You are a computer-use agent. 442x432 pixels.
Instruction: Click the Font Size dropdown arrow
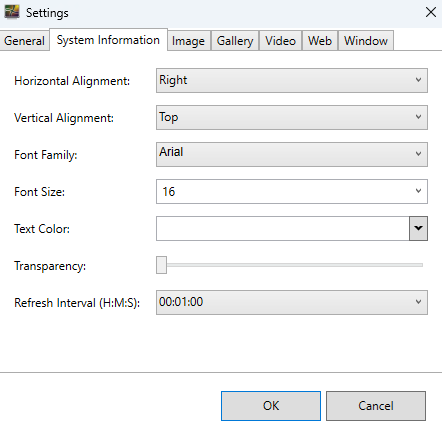click(x=418, y=191)
